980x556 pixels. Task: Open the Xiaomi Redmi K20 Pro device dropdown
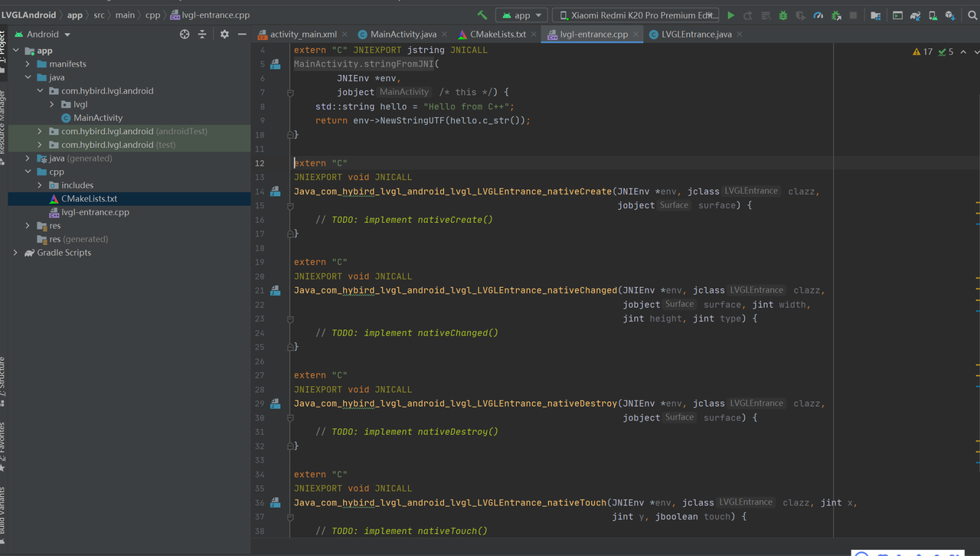[x=635, y=15]
